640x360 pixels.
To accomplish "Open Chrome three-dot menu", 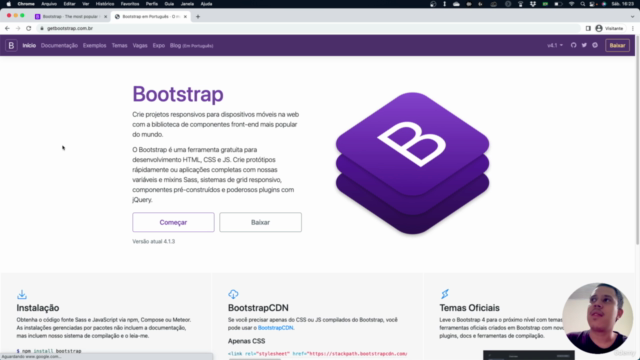I will (633, 28).
